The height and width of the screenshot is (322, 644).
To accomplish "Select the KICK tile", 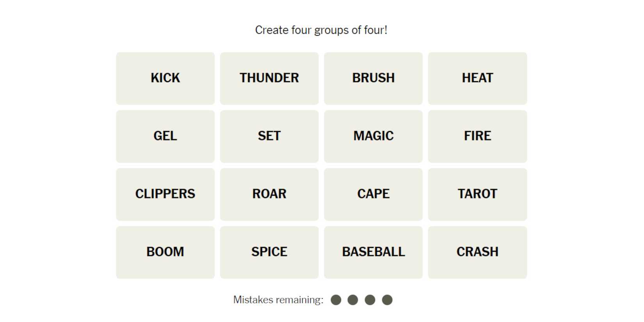I will click(x=165, y=78).
